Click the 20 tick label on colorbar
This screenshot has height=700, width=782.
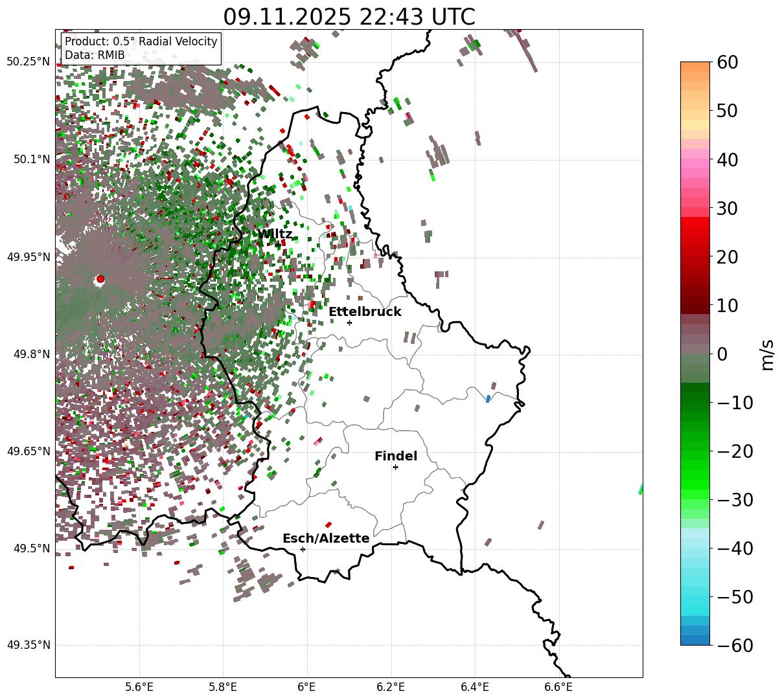[726, 257]
